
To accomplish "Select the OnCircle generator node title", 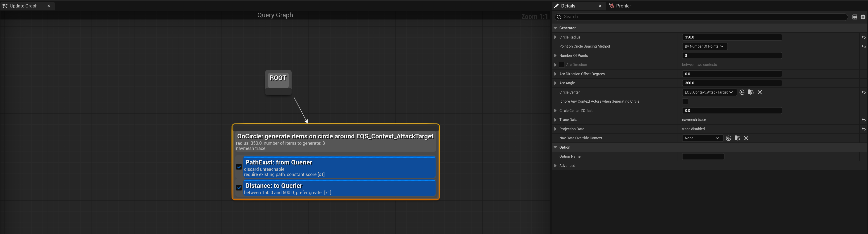I will 335,137.
